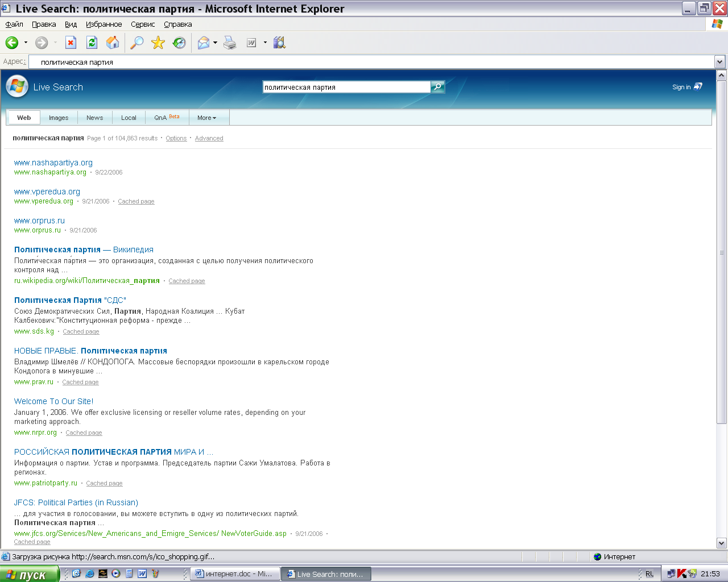Open www.vperedua.org result title
Image resolution: width=728 pixels, height=582 pixels.
point(47,192)
